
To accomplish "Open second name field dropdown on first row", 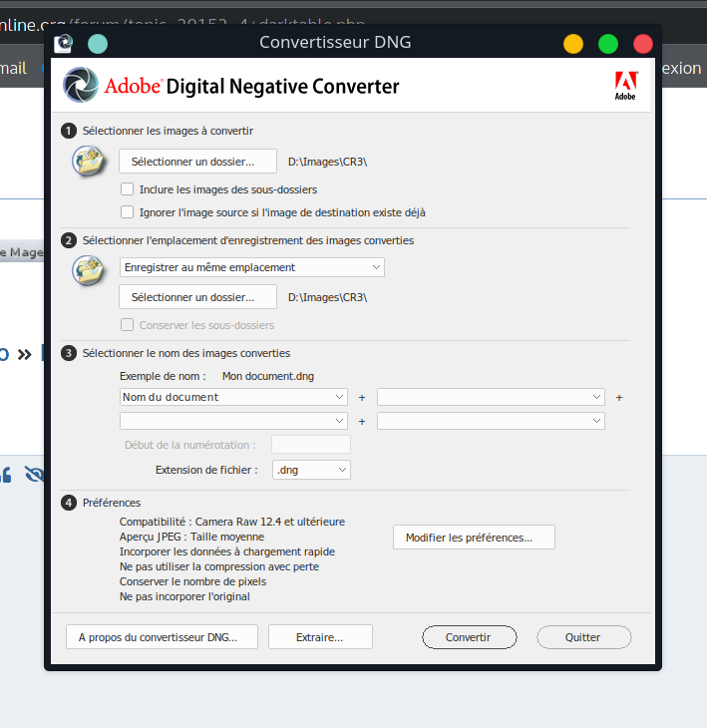I will (x=491, y=397).
